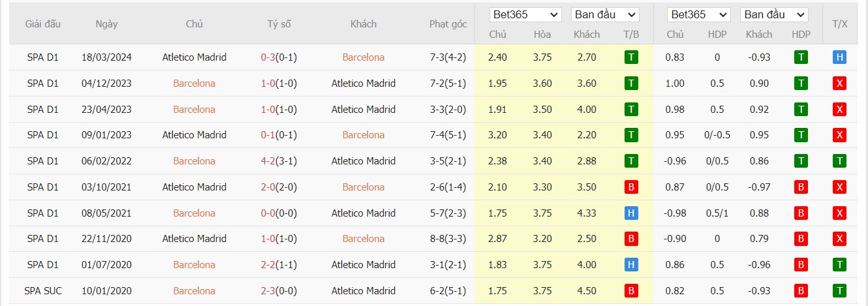Expand the first Ban đầu odds dropdown
The height and width of the screenshot is (306, 868).
coord(605,14)
